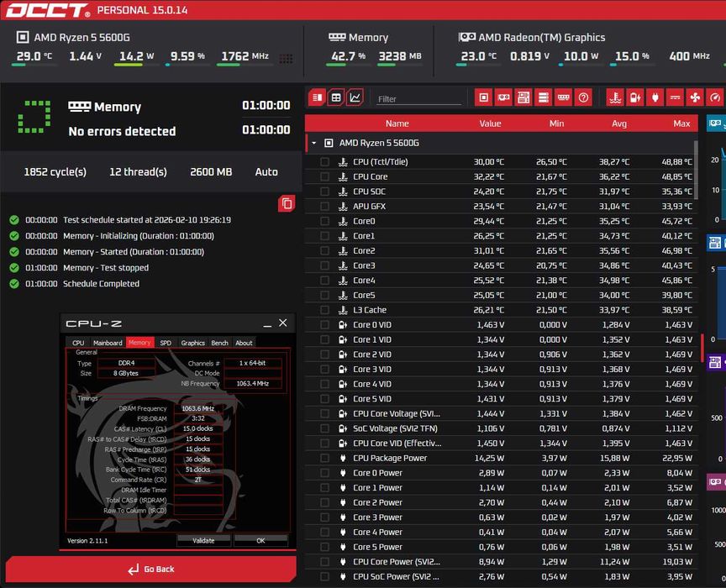Copy the test log with the copy icon
Viewport: 726px width, 588px height.
pyautogui.click(x=287, y=204)
